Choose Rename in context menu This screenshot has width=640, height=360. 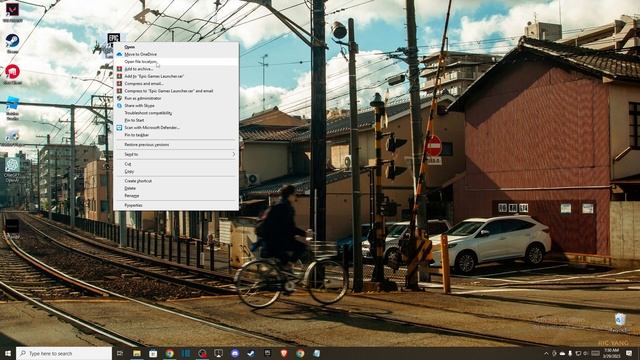click(x=176, y=196)
